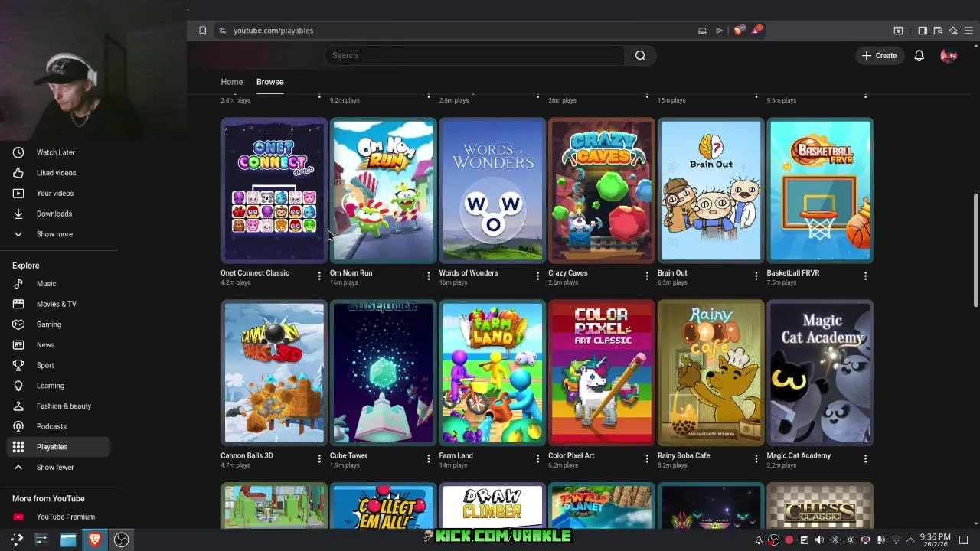Open the OBS Studio taskbar icon
The image size is (980, 551).
click(121, 540)
